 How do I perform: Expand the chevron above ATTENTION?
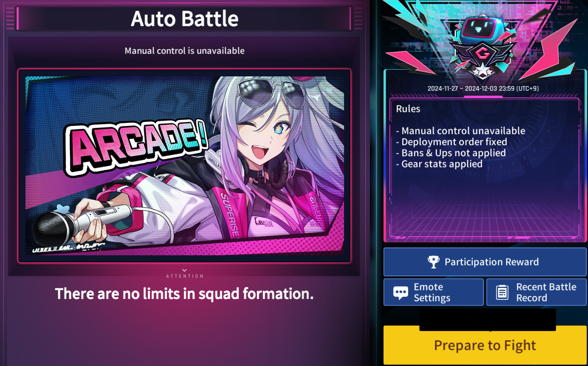tap(184, 270)
